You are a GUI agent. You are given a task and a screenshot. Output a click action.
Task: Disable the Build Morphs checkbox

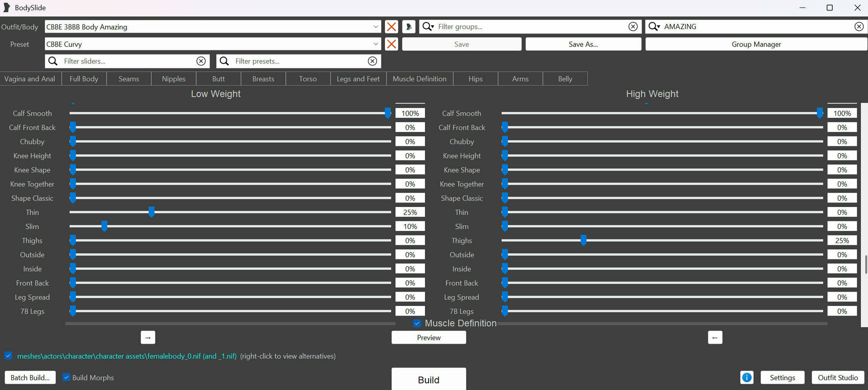pyautogui.click(x=66, y=377)
